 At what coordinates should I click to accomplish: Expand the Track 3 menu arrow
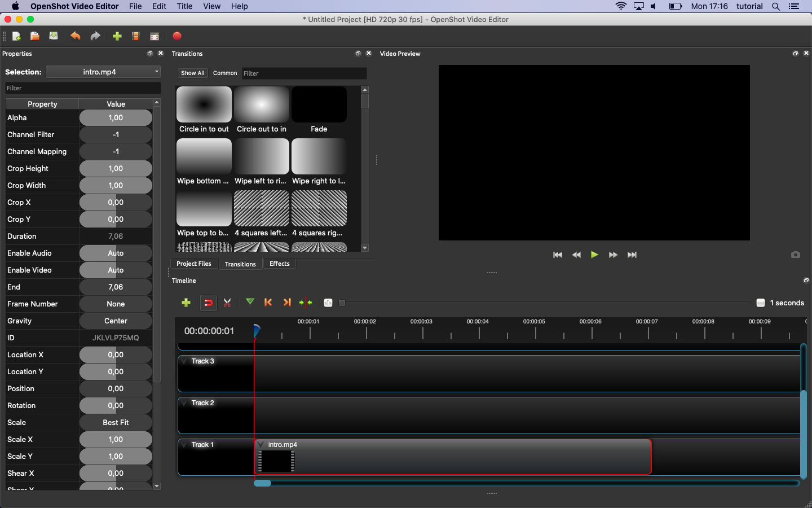click(x=184, y=361)
